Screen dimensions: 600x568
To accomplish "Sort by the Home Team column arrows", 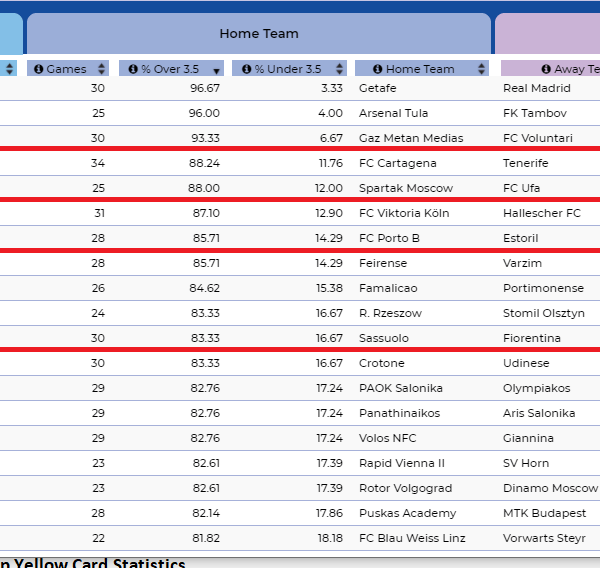I will click(481, 69).
